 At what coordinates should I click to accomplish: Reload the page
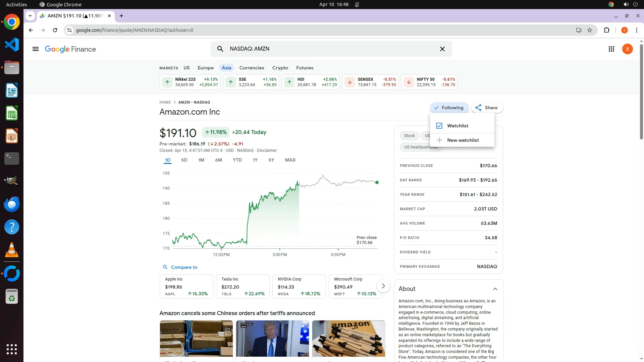coord(55,30)
